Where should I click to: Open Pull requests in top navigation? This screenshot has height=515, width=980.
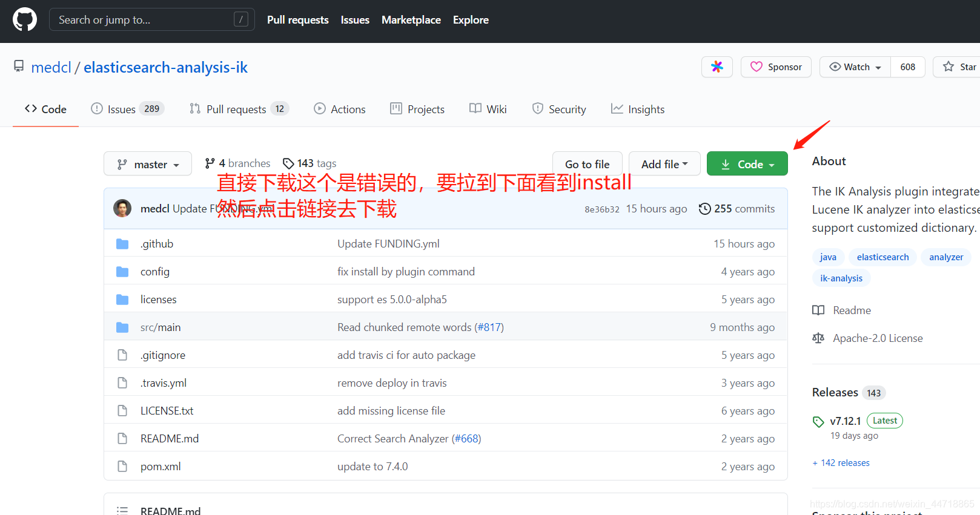[x=298, y=20]
